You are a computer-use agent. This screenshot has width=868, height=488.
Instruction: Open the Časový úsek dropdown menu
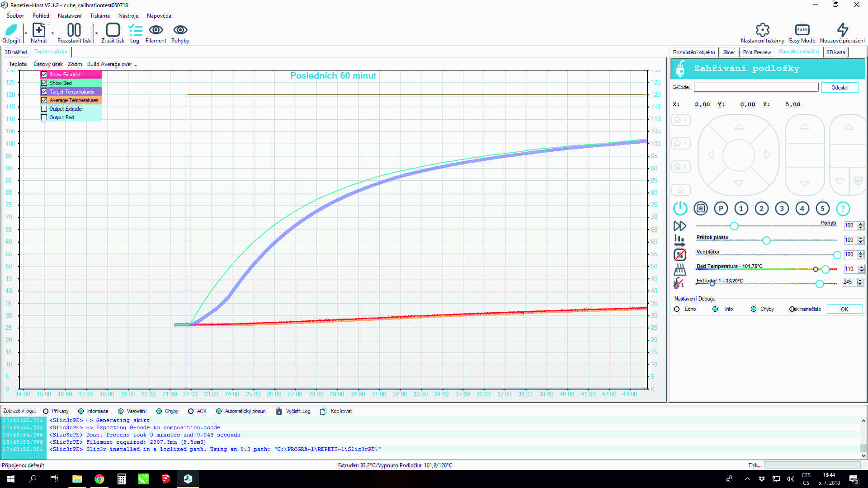pyautogui.click(x=48, y=64)
